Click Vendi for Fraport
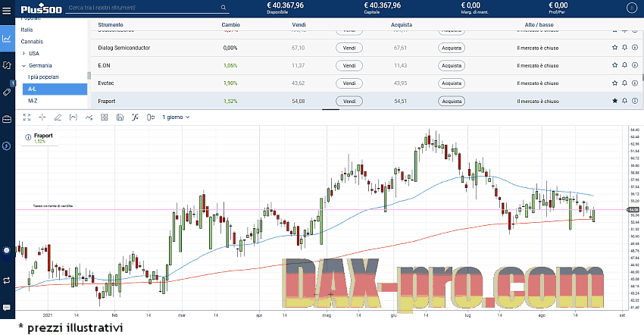Image resolution: width=644 pixels, height=335 pixels. click(x=349, y=101)
